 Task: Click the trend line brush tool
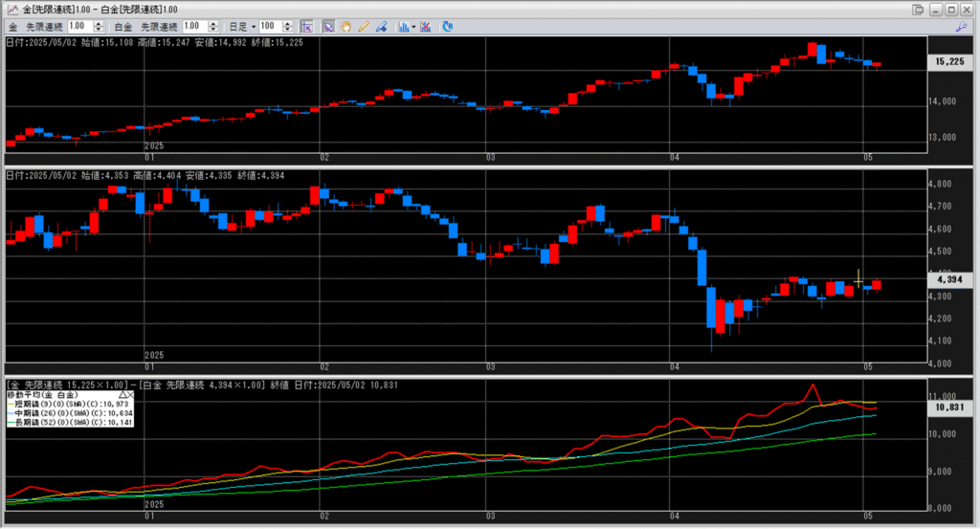(380, 26)
